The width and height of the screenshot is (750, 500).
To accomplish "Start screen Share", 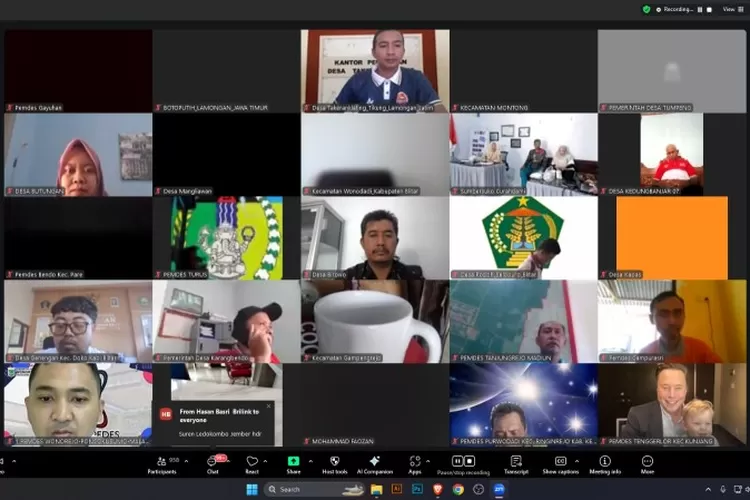I will [293, 465].
